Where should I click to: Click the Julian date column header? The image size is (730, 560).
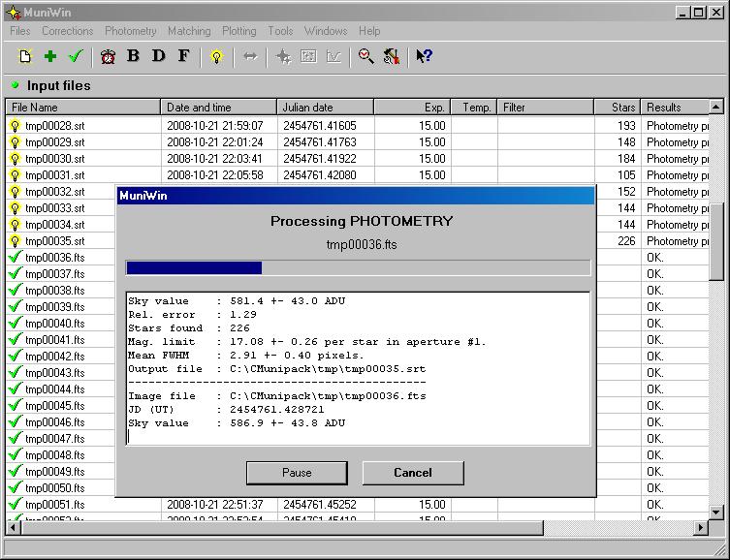click(x=325, y=108)
